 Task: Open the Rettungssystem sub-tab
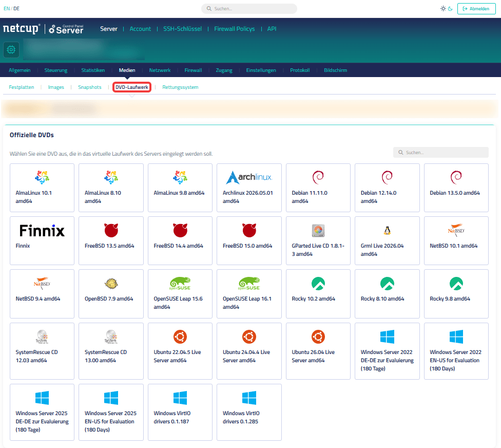point(180,87)
